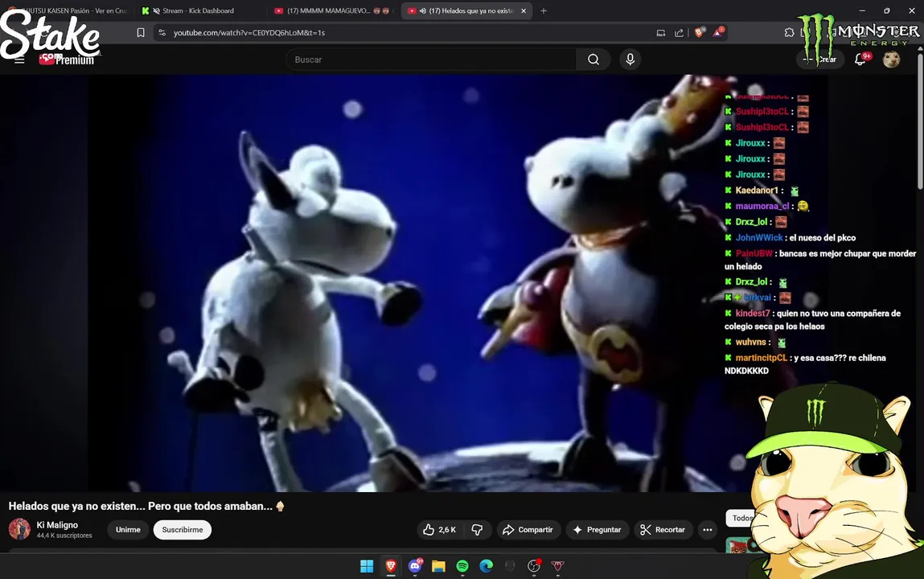924x579 pixels.
Task: Open the more actions three-dot menu
Action: click(x=707, y=529)
